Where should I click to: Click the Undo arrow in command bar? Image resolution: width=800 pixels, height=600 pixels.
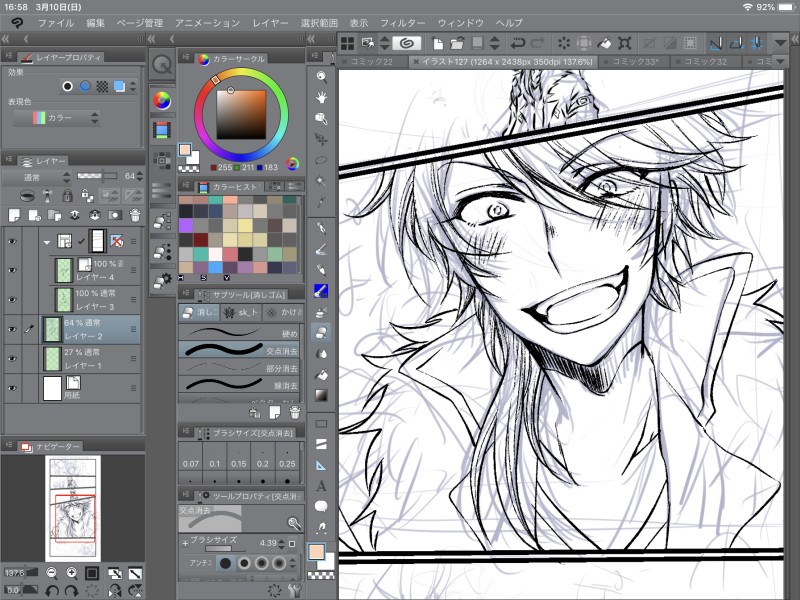coord(517,43)
